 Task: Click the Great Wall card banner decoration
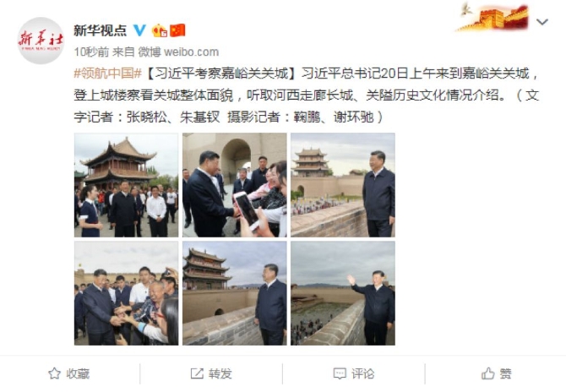[493, 17]
